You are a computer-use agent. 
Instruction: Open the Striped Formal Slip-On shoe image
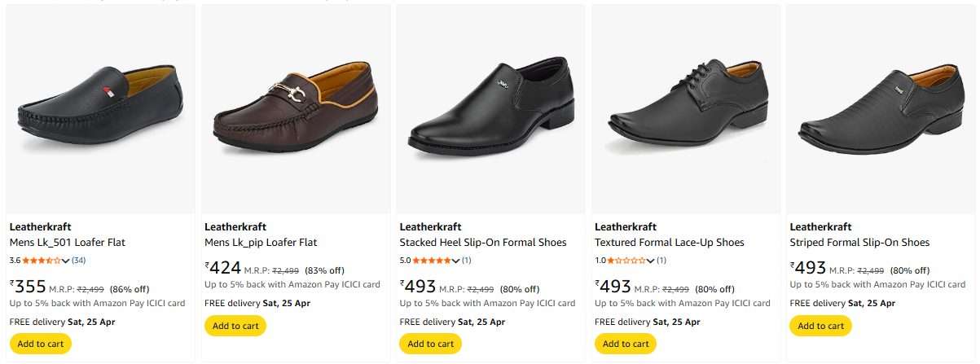881,109
